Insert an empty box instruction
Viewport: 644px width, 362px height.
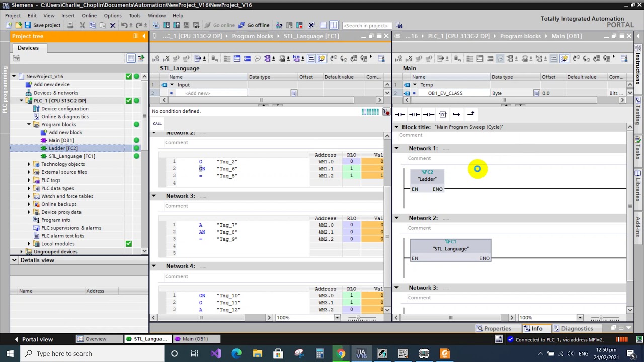pos(442,114)
